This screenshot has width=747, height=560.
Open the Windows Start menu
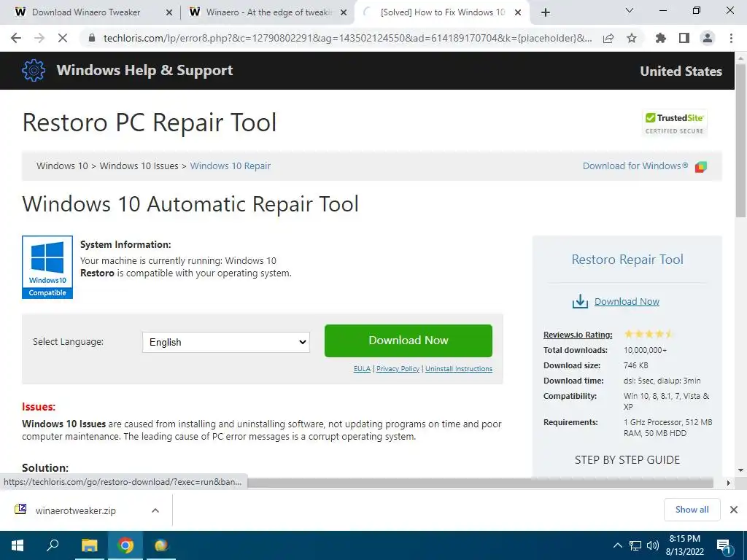tap(18, 545)
